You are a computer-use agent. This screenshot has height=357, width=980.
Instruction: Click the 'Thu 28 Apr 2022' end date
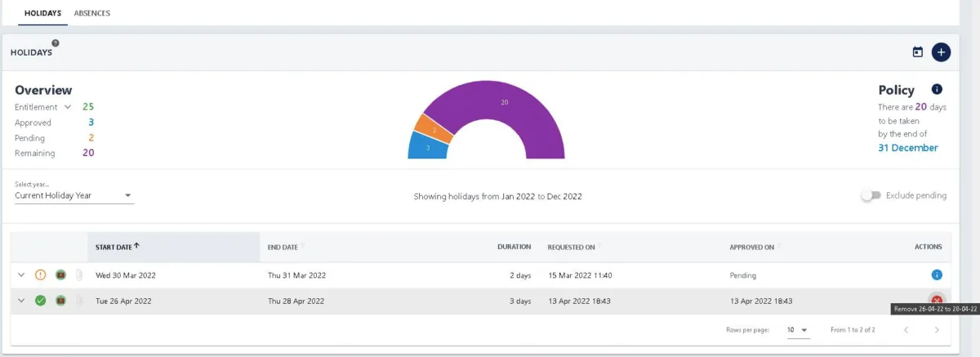296,301
